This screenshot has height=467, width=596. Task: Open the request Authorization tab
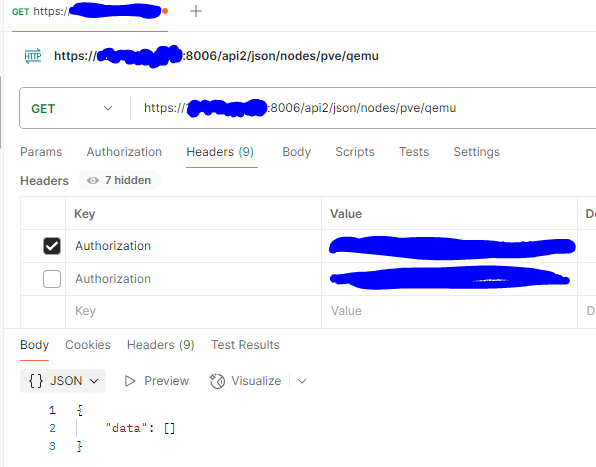124,152
